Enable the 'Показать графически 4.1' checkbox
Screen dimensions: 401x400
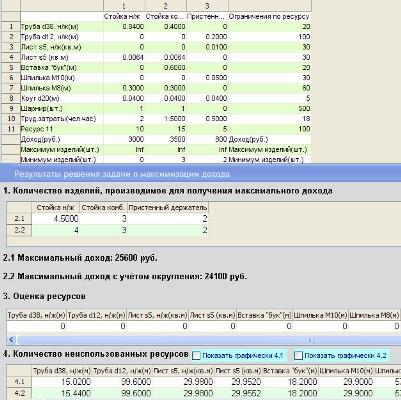(x=197, y=356)
